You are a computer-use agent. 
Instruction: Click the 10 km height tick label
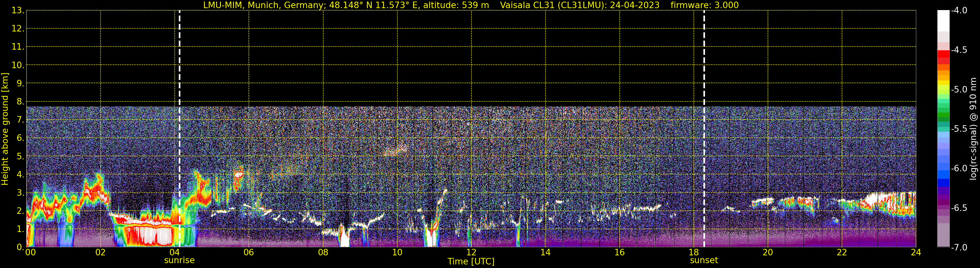tap(18, 65)
